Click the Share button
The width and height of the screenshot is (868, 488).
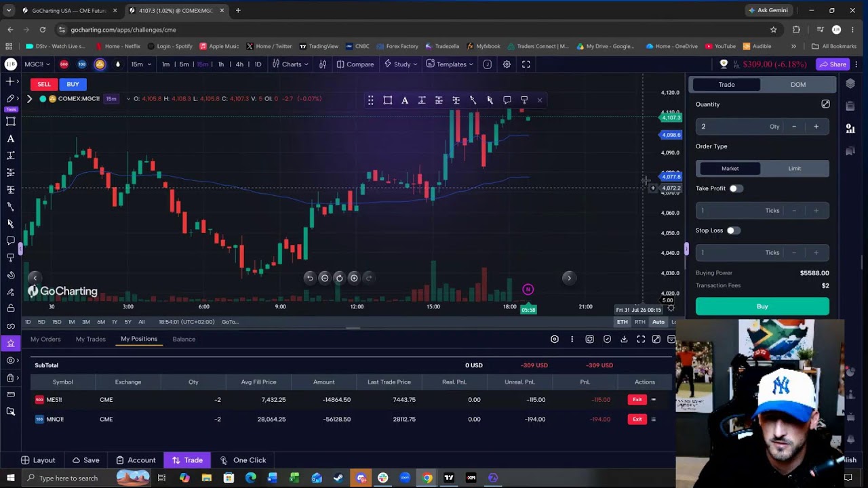[x=832, y=64]
